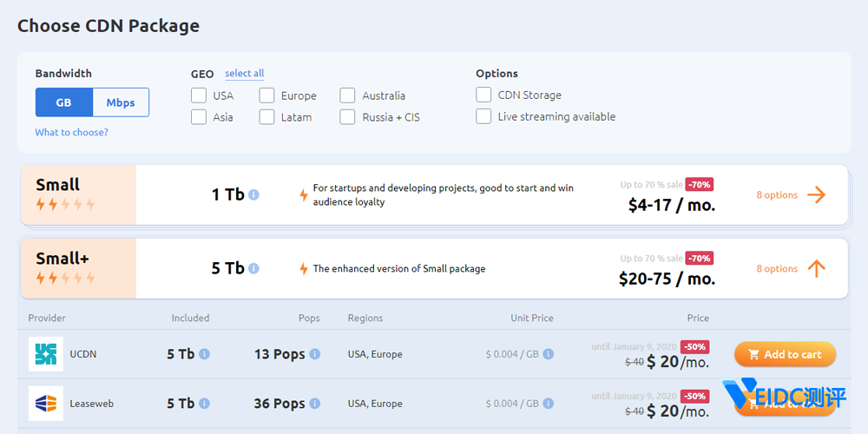Click the GEO 'select all' link
Image resolution: width=868 pixels, height=434 pixels.
coord(244,74)
